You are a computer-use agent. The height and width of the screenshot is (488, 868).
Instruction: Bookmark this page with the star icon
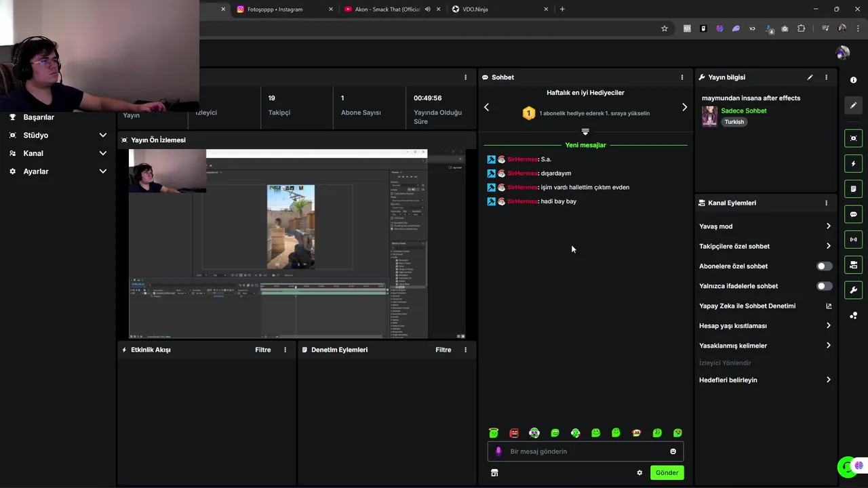(665, 28)
